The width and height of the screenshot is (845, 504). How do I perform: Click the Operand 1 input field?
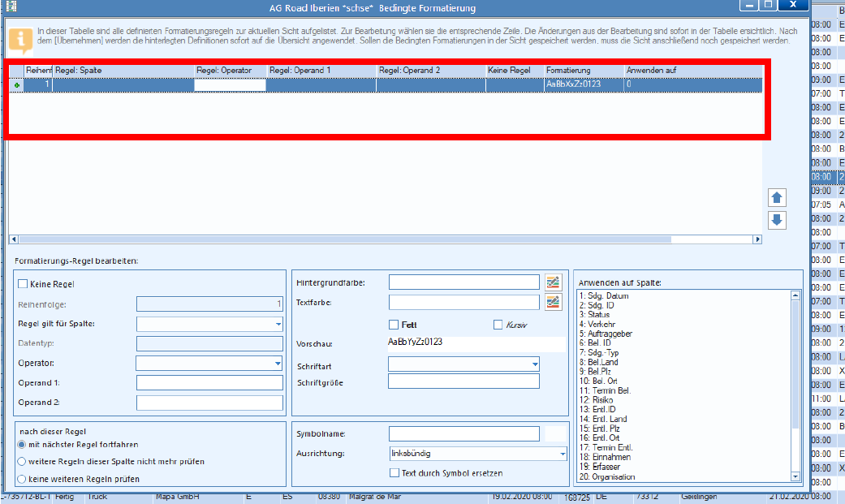[x=209, y=383]
